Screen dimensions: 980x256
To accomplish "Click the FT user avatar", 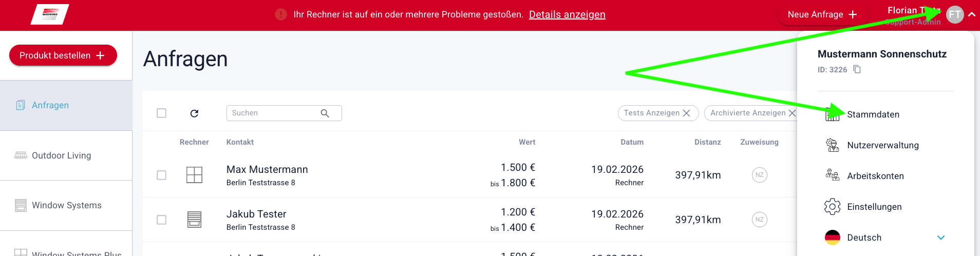I will (x=954, y=14).
